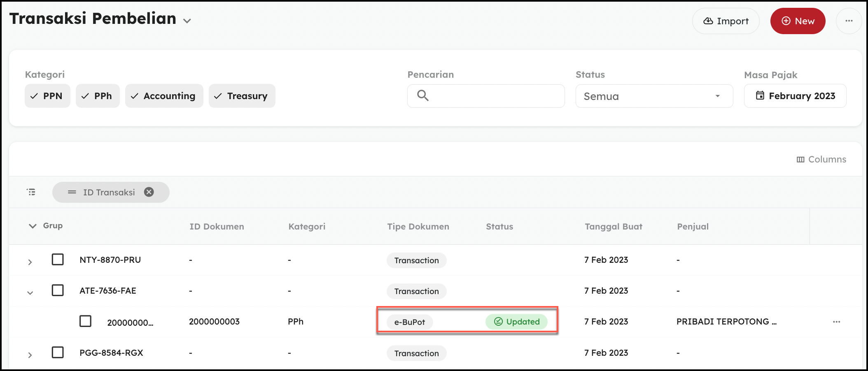868x371 pixels.
Task: Open the Columns settings
Action: pyautogui.click(x=821, y=160)
